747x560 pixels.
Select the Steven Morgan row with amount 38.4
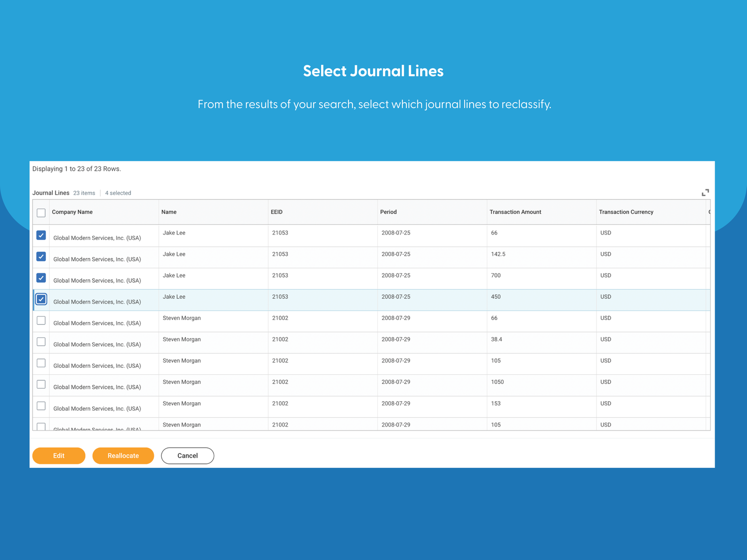pos(41,342)
